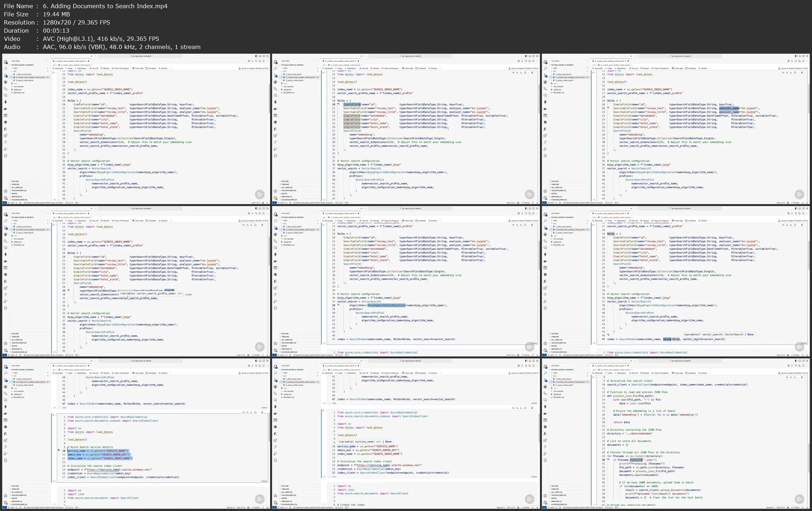The height and width of the screenshot is (511, 812).
Task: Expand ORPHANS (1) section in top-left frame
Action: [x=30, y=197]
